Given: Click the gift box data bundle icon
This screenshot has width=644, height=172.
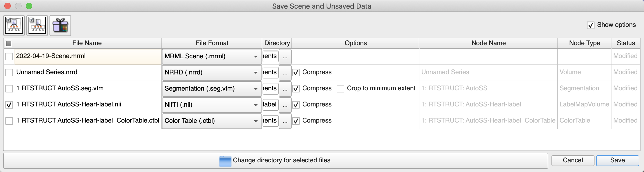Looking at the screenshot, I should pyautogui.click(x=60, y=26).
